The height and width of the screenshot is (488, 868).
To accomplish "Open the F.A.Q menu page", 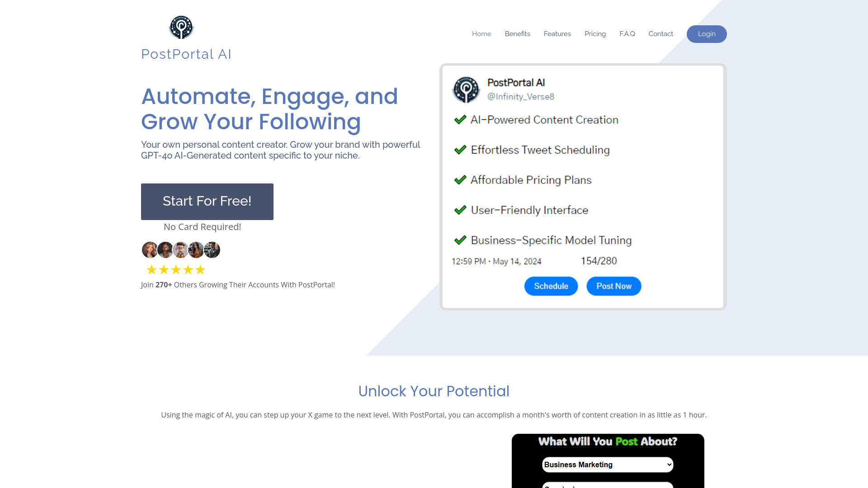I will coord(627,34).
